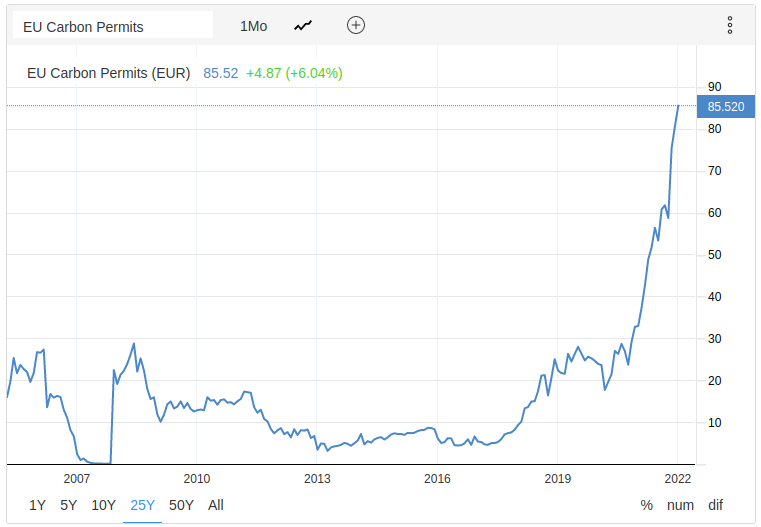Open the three-dot options menu
761x527 pixels.
pyautogui.click(x=730, y=26)
